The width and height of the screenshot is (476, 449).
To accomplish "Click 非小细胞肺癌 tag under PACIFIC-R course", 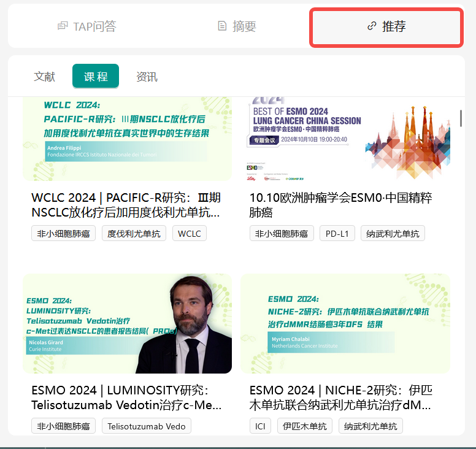I will click(63, 234).
